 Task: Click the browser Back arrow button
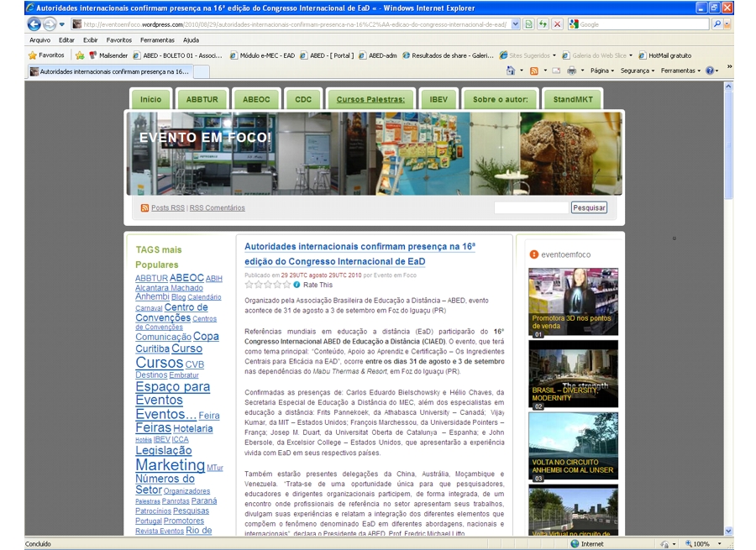click(x=34, y=24)
